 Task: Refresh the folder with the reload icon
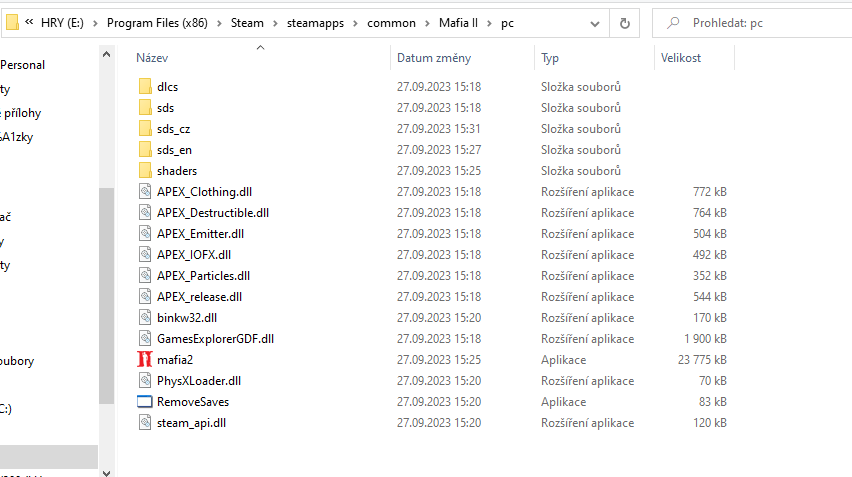(625, 23)
